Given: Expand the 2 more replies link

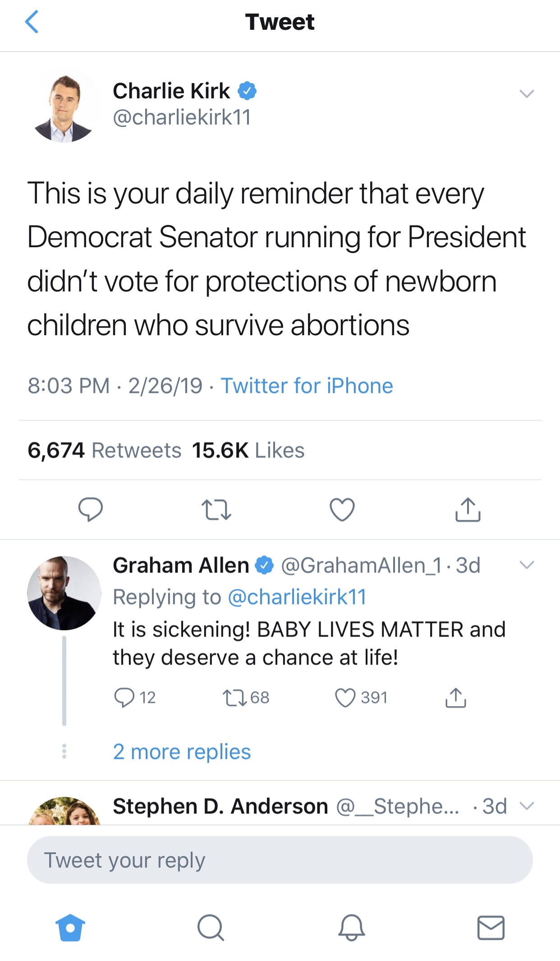Looking at the screenshot, I should click(x=182, y=752).
